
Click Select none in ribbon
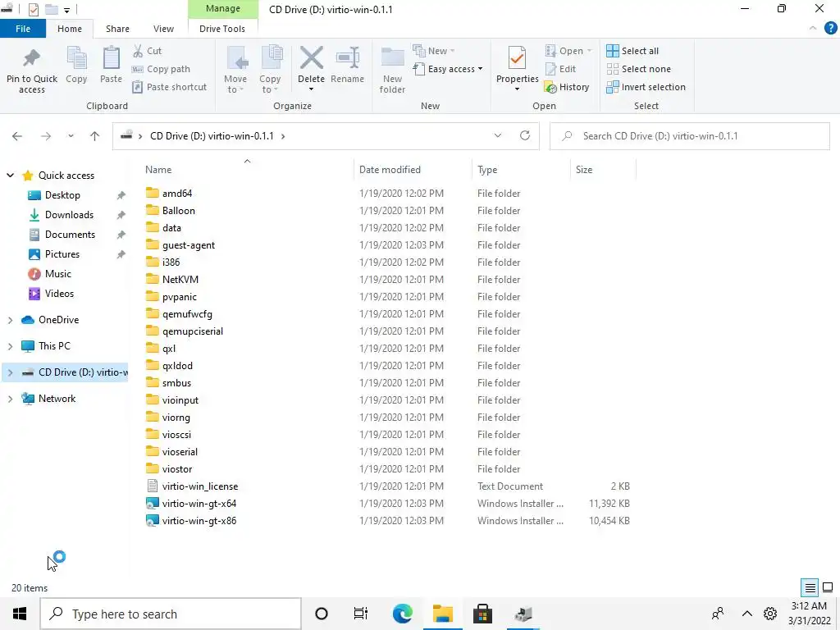(x=638, y=69)
